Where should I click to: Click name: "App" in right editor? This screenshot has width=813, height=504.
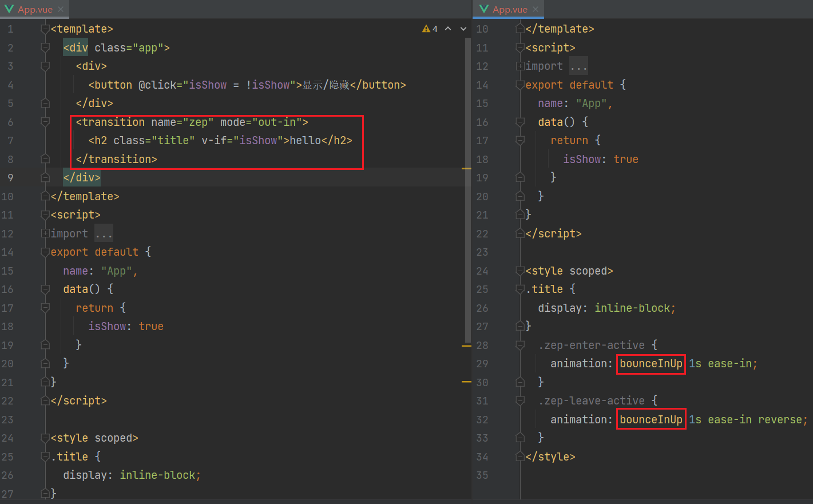click(x=575, y=104)
